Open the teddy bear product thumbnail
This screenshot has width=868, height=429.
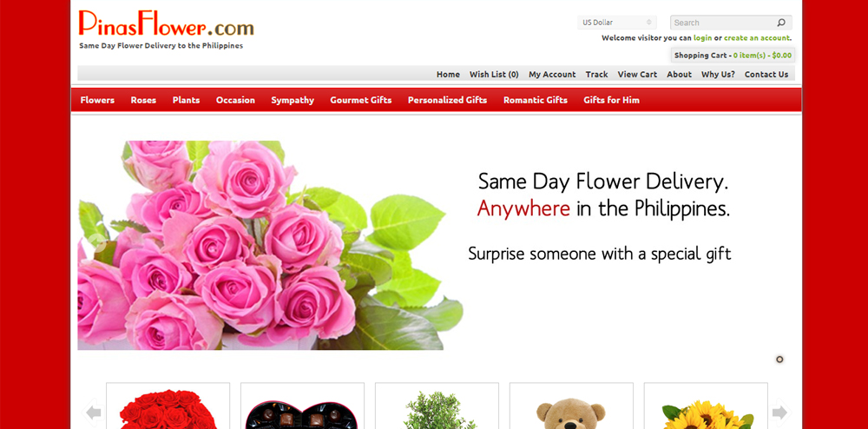tap(571, 406)
